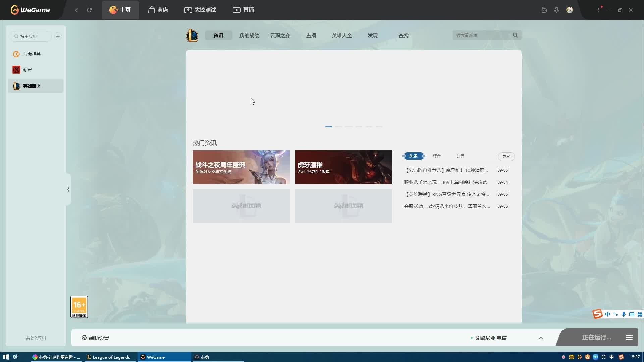This screenshot has width=644, height=362.
Task: Click the 更多 more button
Action: [506, 156]
